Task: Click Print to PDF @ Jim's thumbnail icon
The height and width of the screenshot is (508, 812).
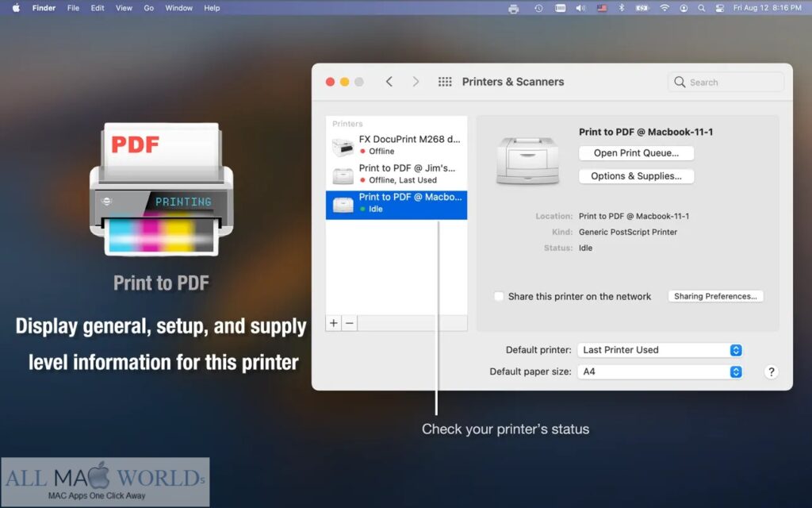Action: 343,176
